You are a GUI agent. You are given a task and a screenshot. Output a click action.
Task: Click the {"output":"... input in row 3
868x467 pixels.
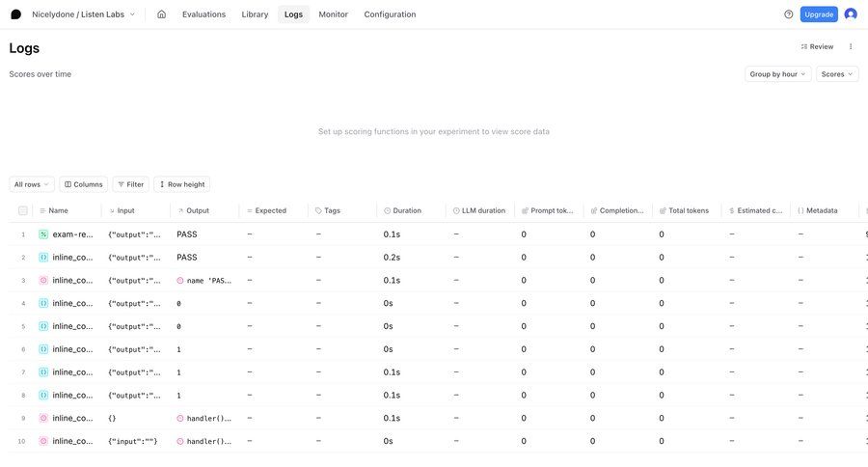(x=134, y=281)
